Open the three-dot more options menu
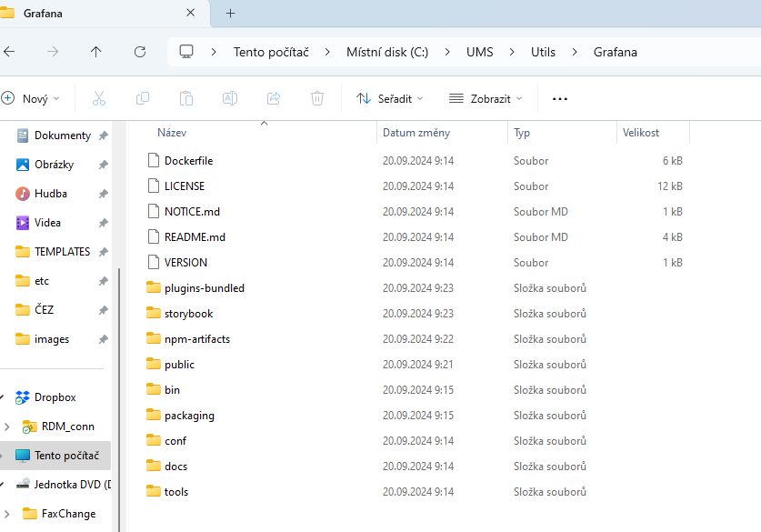761x532 pixels. pyautogui.click(x=560, y=98)
